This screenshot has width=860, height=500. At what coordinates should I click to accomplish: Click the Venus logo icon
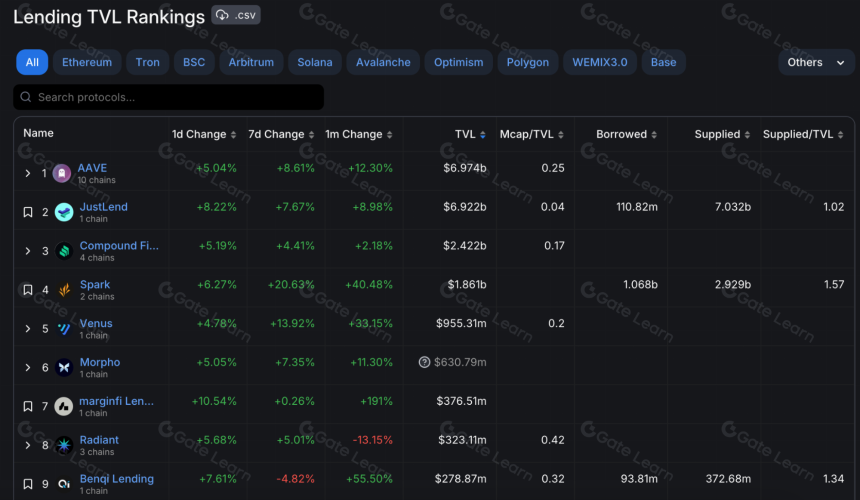pos(64,329)
